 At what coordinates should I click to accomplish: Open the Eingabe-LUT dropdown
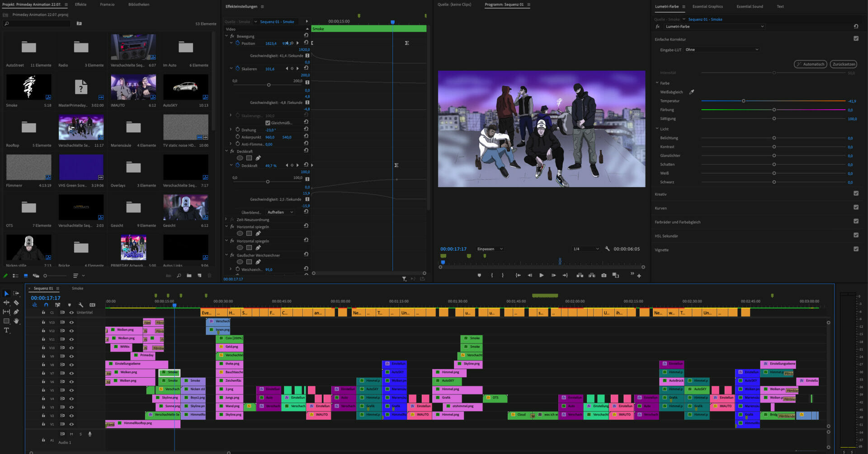tap(722, 50)
